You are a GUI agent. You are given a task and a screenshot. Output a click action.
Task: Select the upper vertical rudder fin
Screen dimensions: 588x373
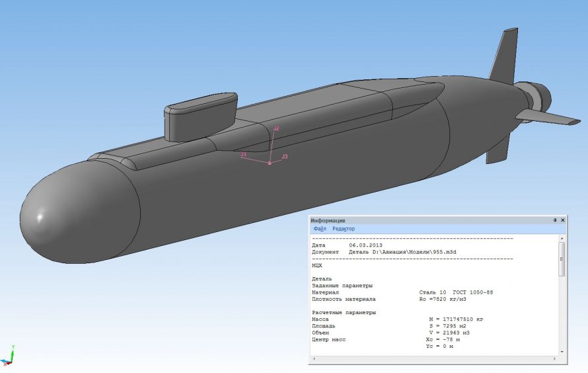(x=504, y=56)
